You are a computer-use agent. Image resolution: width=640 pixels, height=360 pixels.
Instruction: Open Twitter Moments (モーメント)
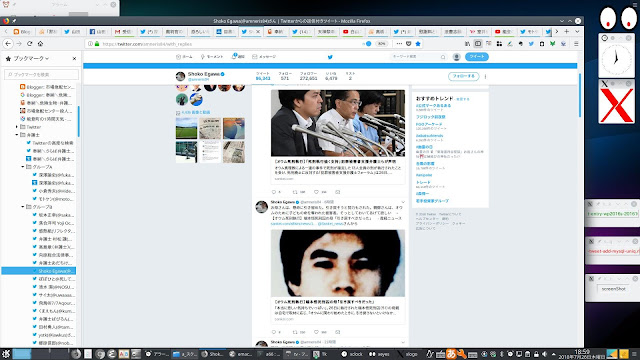click(x=212, y=57)
